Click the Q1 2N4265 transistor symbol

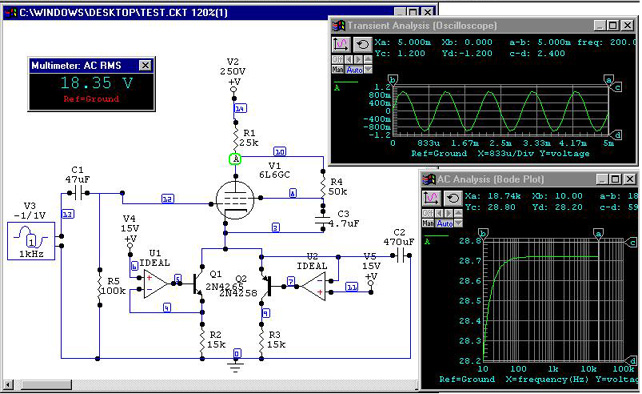(198, 284)
